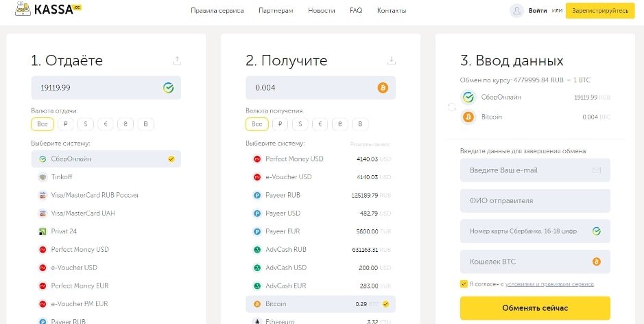The image size is (644, 324).
Task: Click the Номер карты Сбербанка field
Action: point(535,231)
